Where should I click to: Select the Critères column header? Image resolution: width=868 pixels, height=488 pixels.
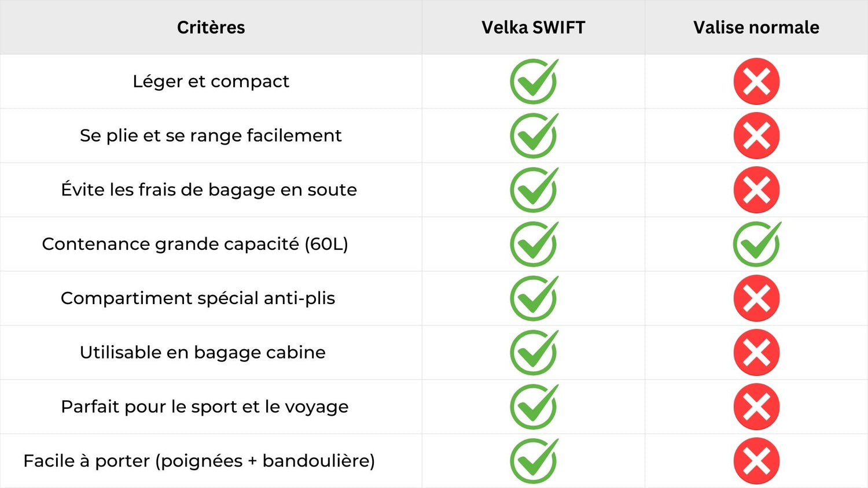coord(211,27)
